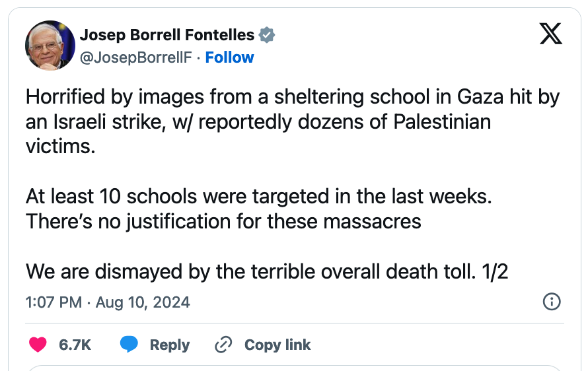Click the blue verified badge beside the name
This screenshot has height=371, width=588.
[266, 35]
